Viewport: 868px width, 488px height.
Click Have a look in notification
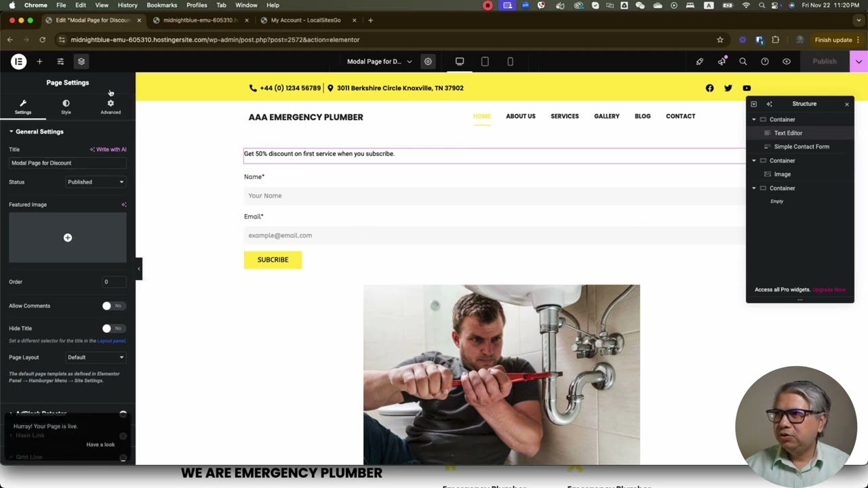[100, 445]
